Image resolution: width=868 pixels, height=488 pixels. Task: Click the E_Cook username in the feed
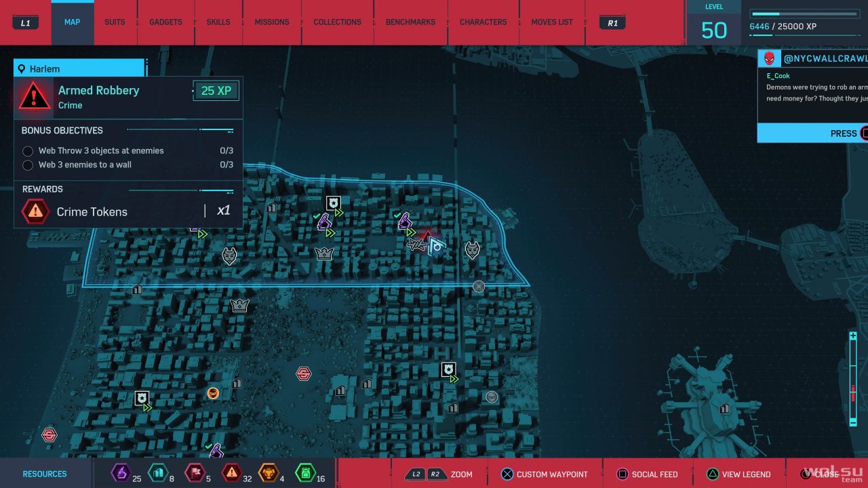778,76
